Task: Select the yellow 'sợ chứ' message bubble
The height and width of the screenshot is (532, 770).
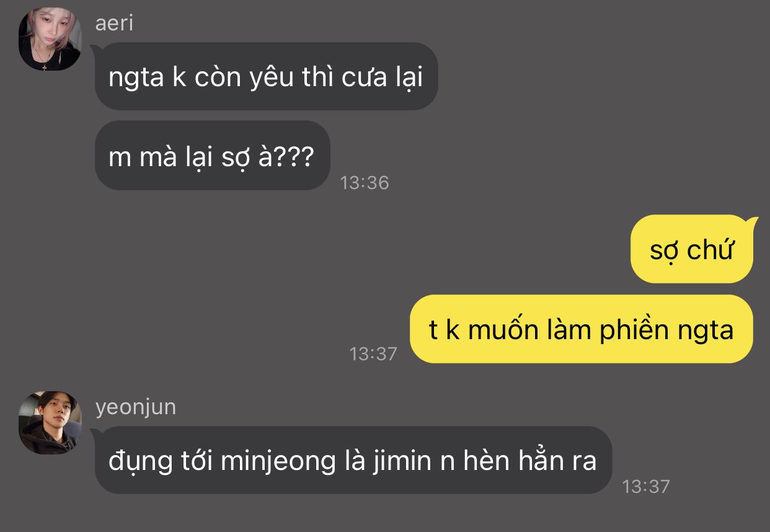Action: pyautogui.click(x=692, y=249)
